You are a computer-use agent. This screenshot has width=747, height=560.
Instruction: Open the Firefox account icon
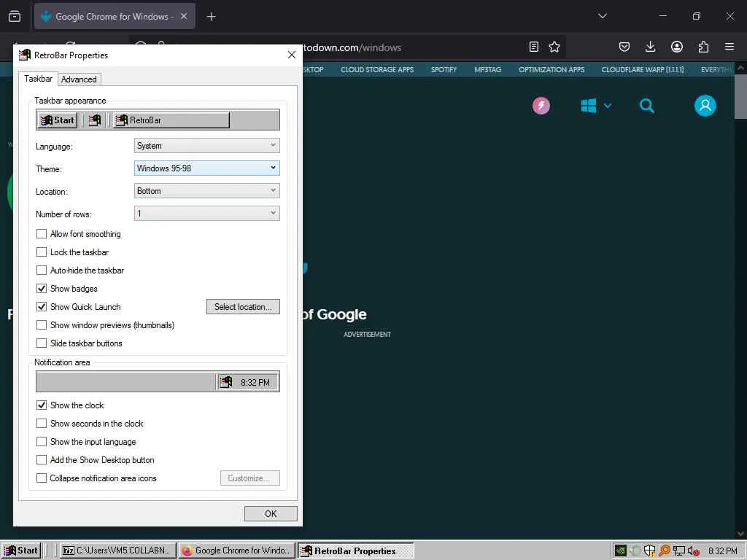pyautogui.click(x=676, y=47)
